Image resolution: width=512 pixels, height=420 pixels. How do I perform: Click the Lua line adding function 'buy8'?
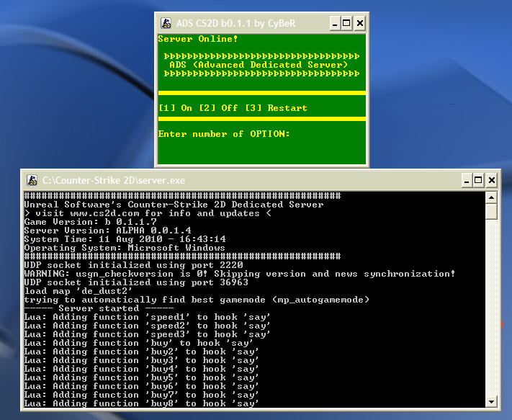(x=142, y=403)
